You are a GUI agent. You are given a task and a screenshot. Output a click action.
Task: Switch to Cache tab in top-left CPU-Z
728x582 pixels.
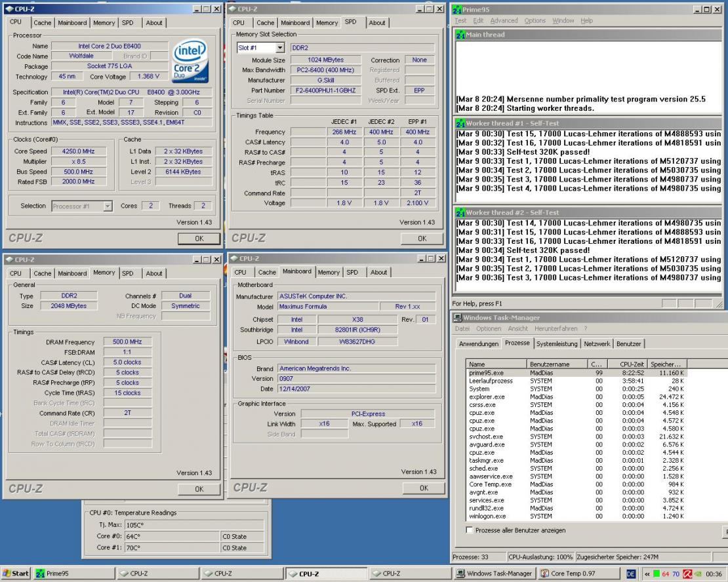[x=42, y=23]
